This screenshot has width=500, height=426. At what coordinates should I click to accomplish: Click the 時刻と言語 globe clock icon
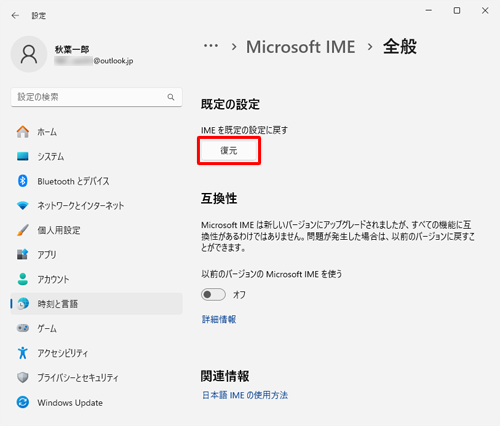pos(23,304)
